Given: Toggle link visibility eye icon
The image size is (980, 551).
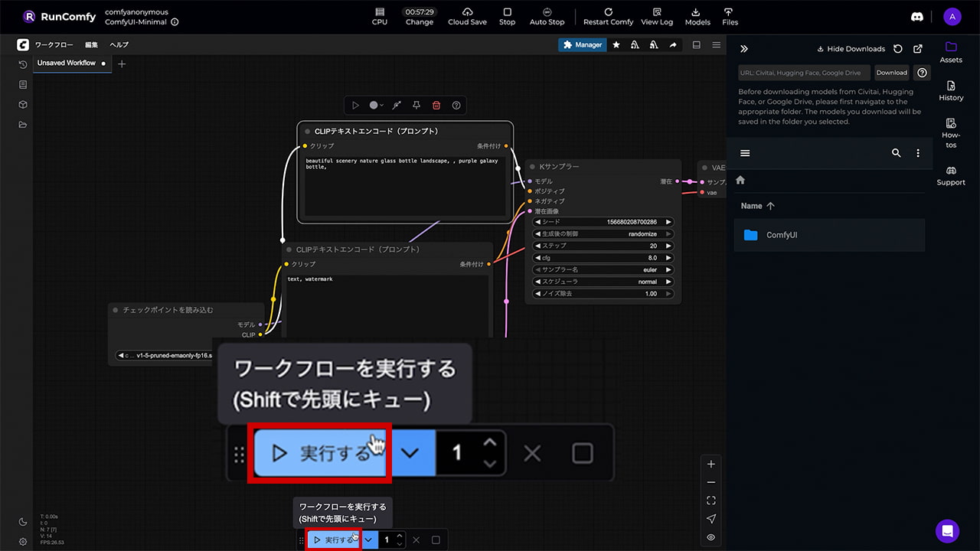Looking at the screenshot, I should point(711,537).
